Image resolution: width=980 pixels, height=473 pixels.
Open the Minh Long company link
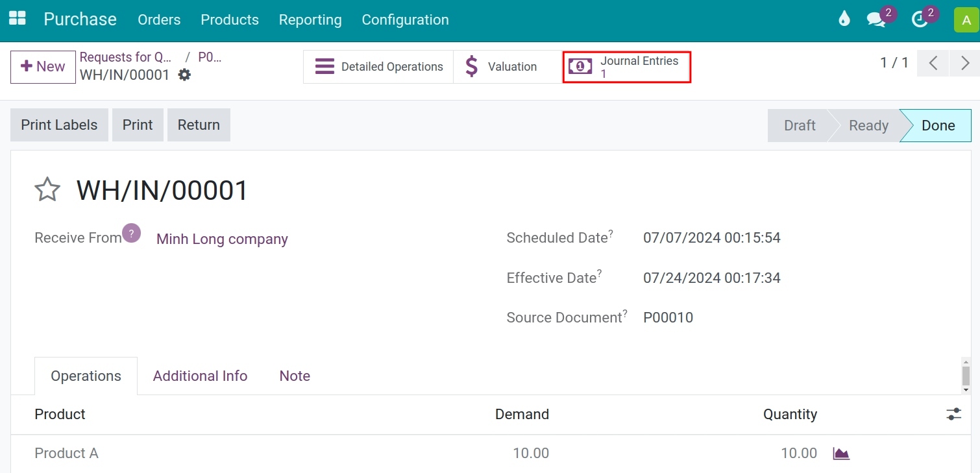tap(222, 239)
